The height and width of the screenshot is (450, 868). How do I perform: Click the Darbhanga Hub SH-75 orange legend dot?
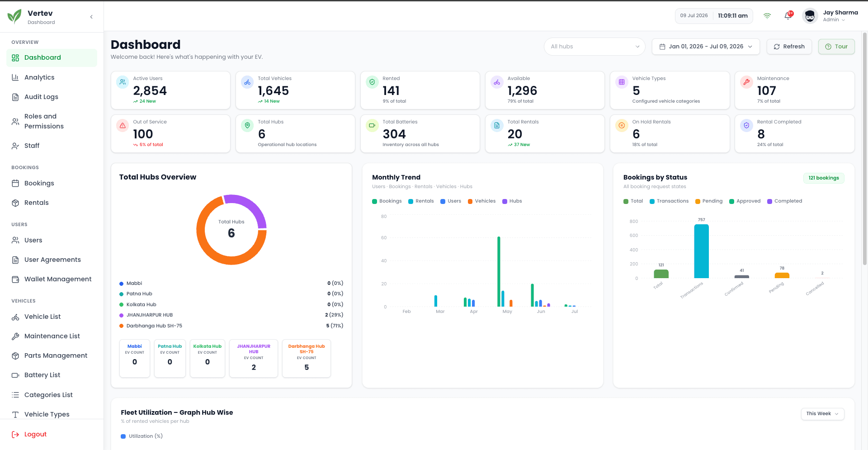(121, 326)
